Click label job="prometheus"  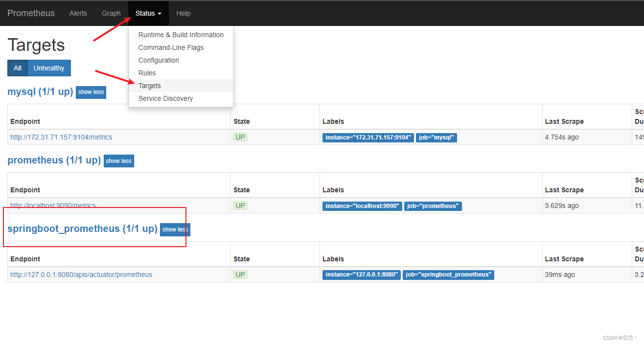click(433, 206)
